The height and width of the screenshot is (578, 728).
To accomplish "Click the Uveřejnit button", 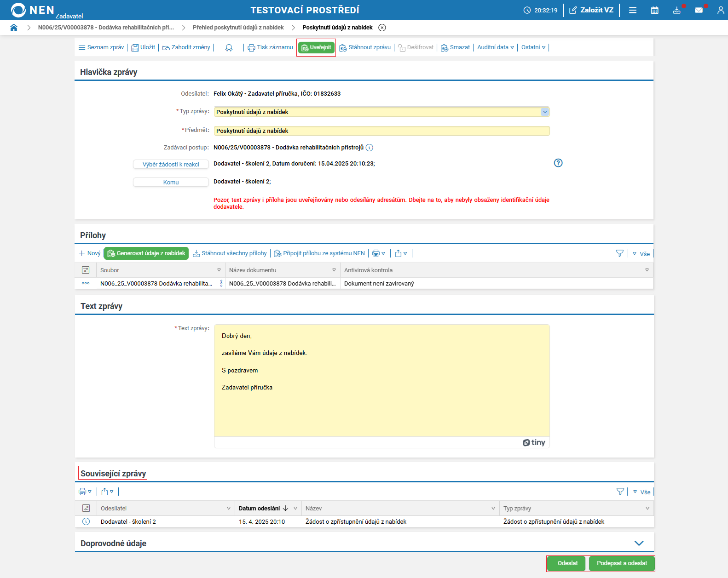I will pos(316,47).
